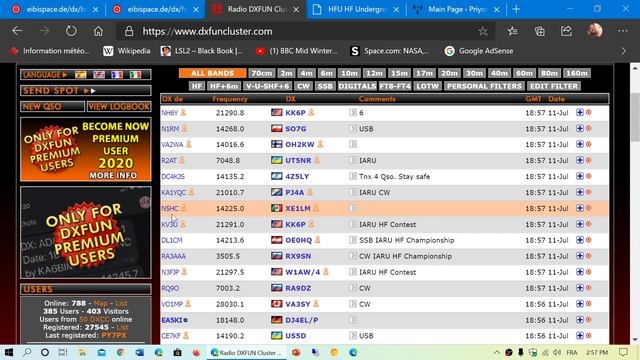Open online users Map link
Viewport: 640px width, 360px height.
(100, 303)
